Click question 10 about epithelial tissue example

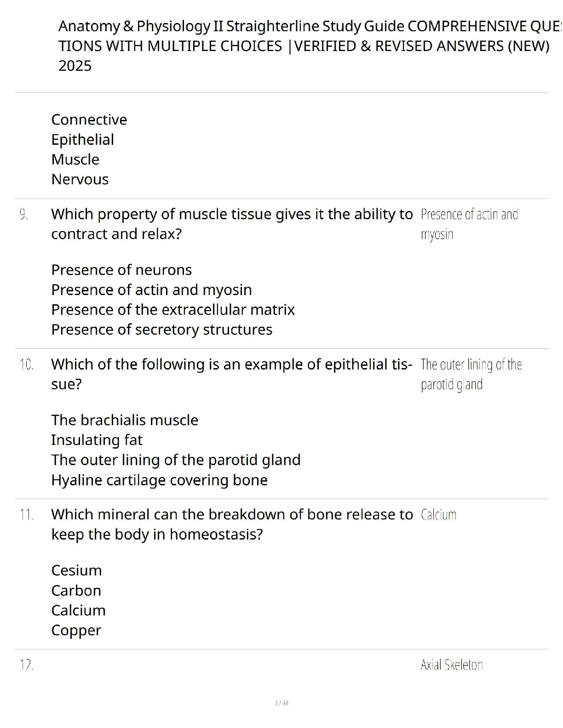[232, 374]
